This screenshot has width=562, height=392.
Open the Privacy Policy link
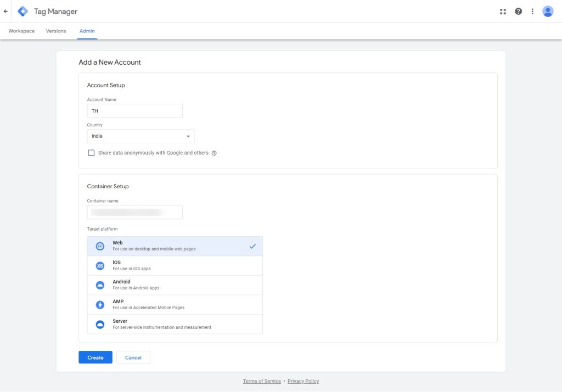pos(303,380)
